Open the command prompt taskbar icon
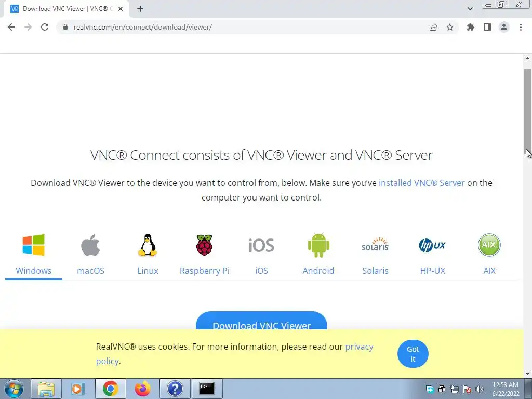 click(207, 389)
